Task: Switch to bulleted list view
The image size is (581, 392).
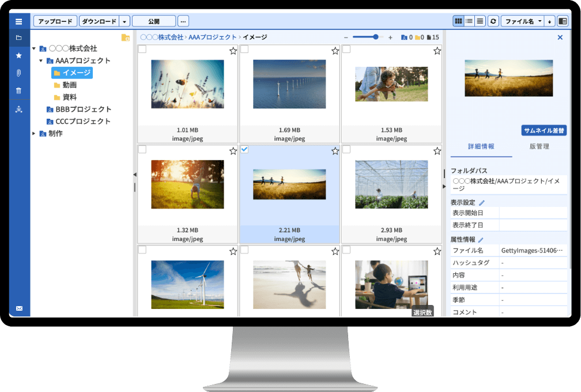Action: pos(469,21)
